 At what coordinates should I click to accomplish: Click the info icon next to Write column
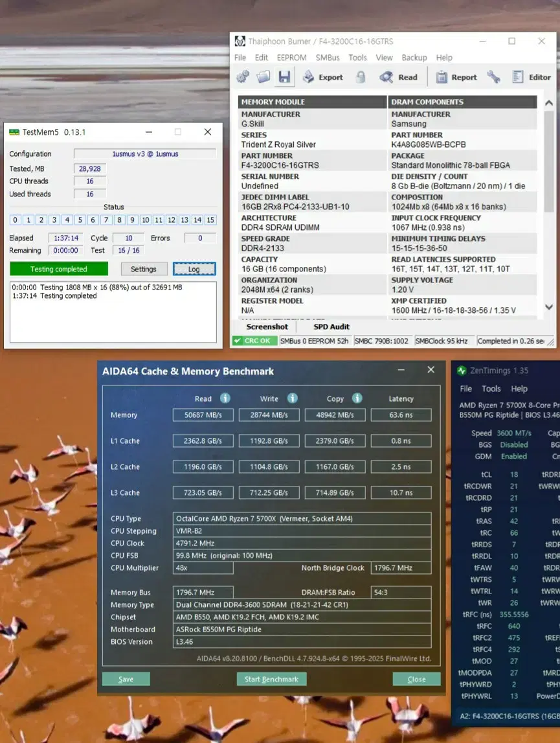coord(293,398)
